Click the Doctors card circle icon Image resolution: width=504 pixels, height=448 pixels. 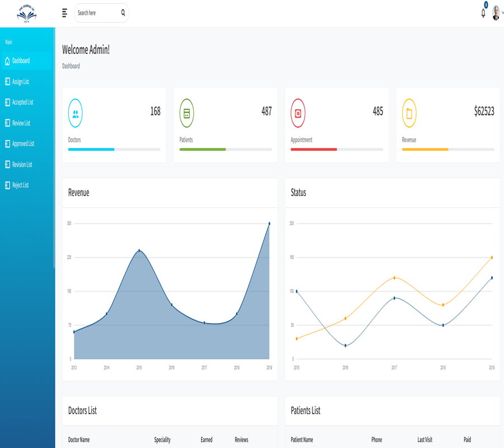(x=75, y=113)
